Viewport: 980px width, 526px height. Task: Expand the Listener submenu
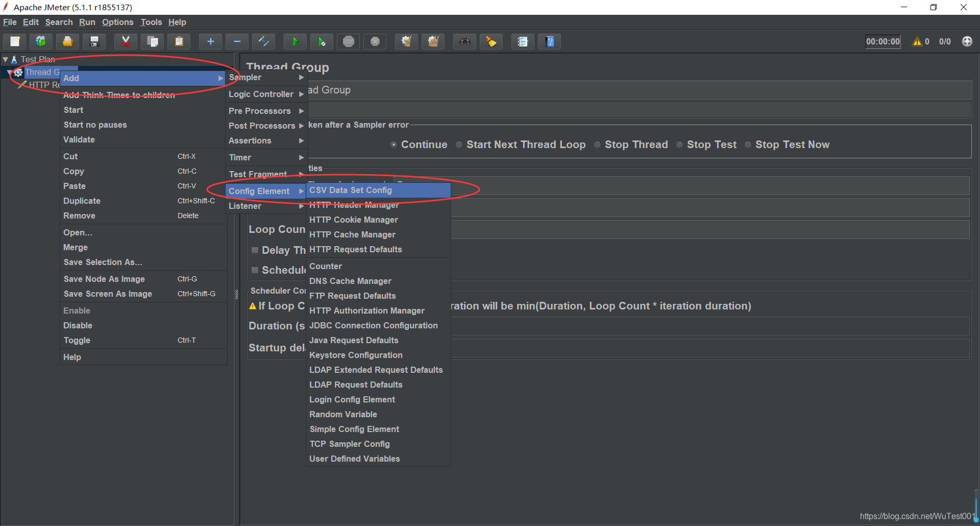[x=266, y=206]
